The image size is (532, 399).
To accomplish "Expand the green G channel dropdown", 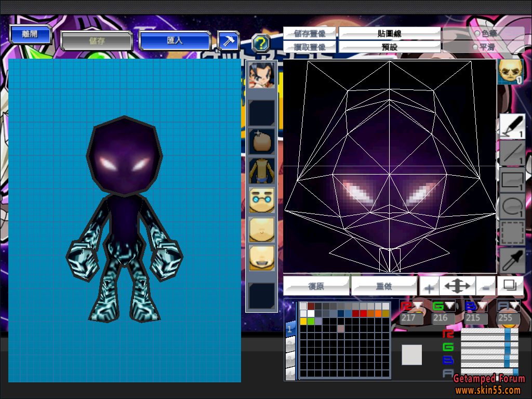I will coord(449,305).
